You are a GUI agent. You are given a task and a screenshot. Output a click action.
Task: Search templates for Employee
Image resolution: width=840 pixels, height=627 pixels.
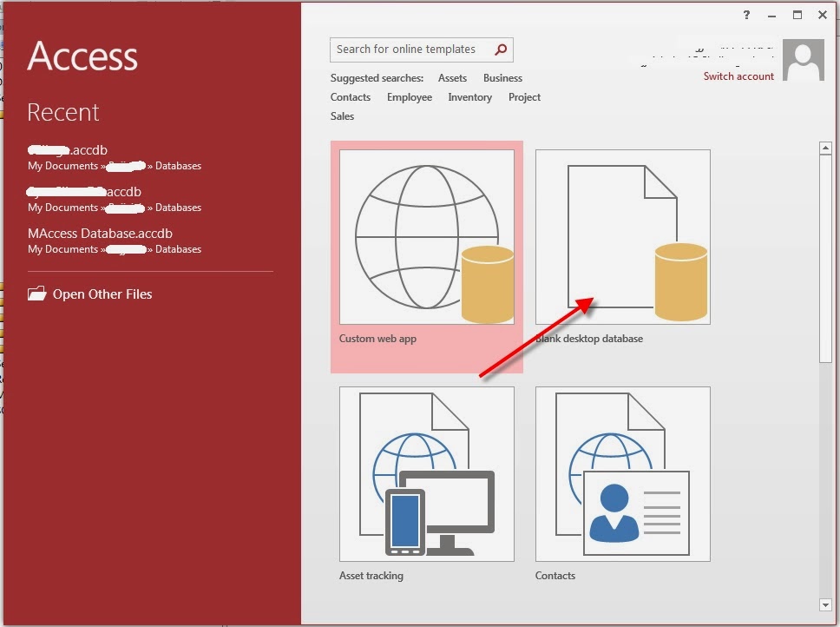409,97
